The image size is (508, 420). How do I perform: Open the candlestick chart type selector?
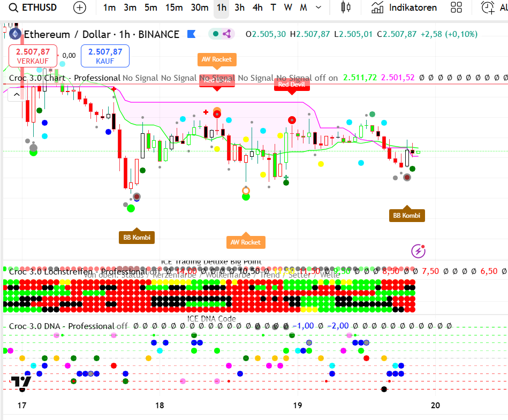pos(346,7)
